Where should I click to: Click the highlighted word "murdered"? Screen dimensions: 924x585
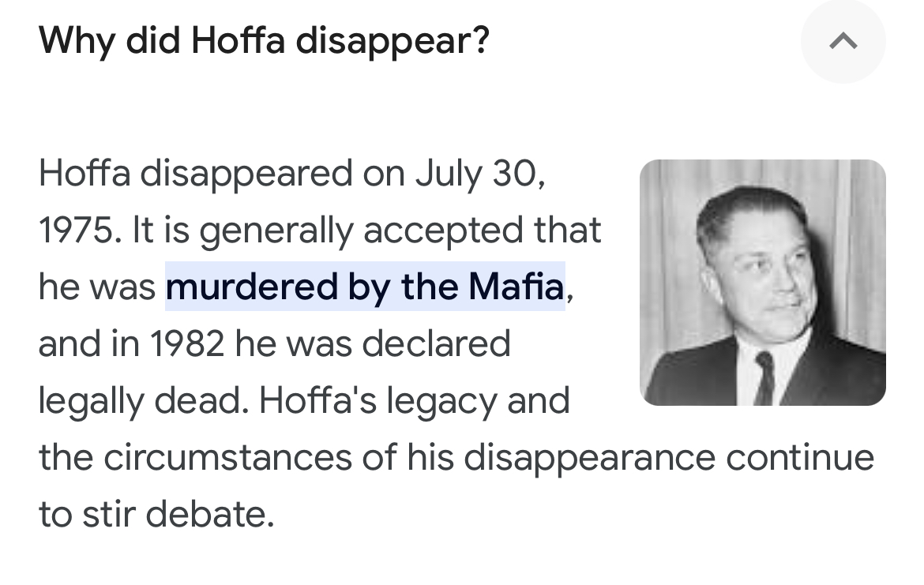tap(252, 287)
